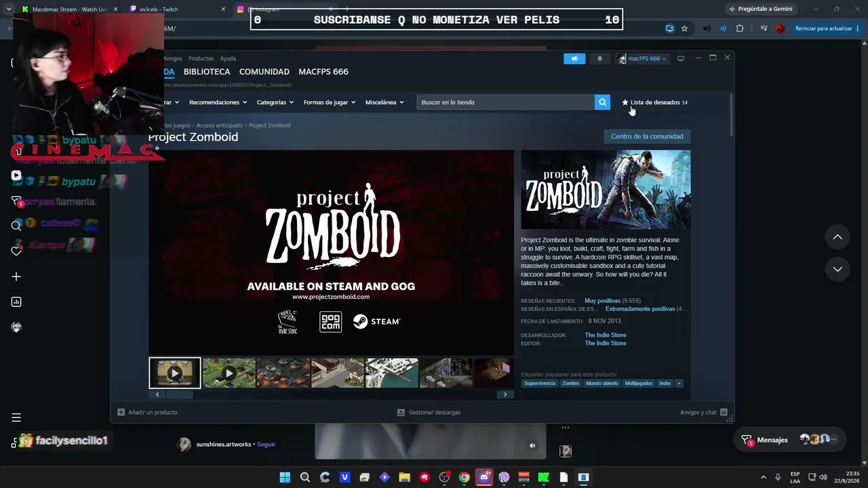Open Steam notifications bell
This screenshot has width=868, height=488.
[599, 58]
